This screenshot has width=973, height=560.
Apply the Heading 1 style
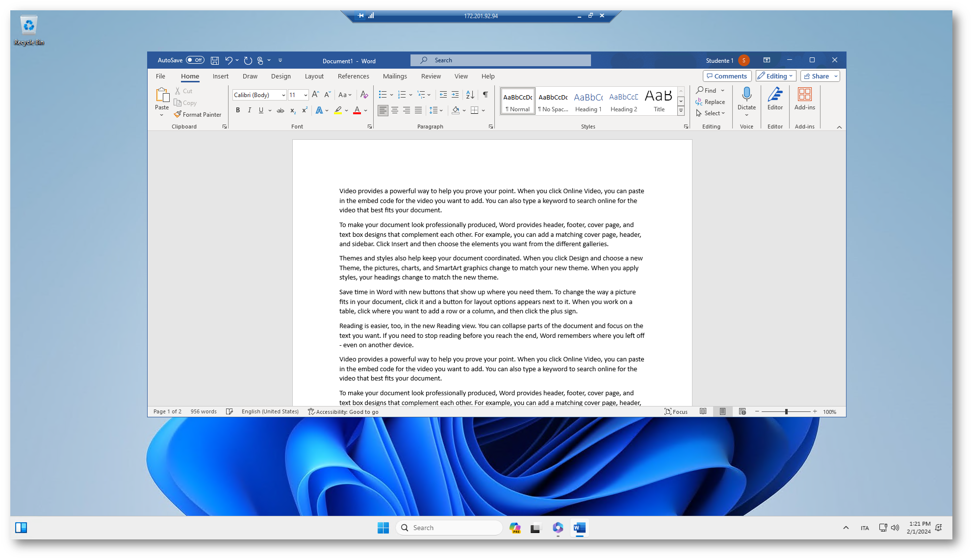click(x=588, y=102)
